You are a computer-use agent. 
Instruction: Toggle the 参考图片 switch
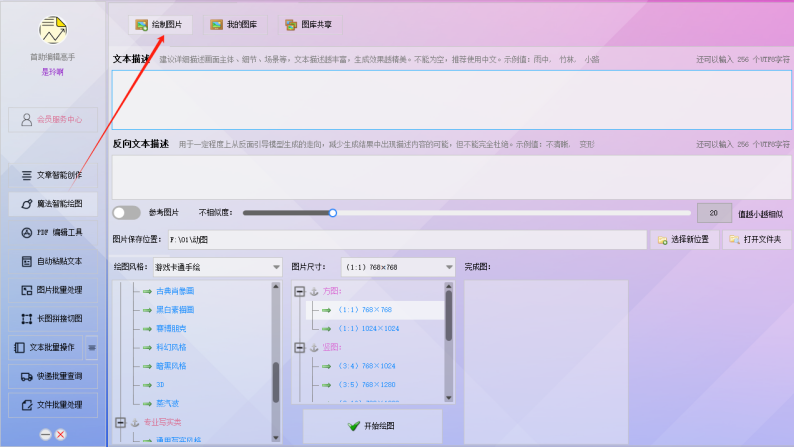coord(127,213)
